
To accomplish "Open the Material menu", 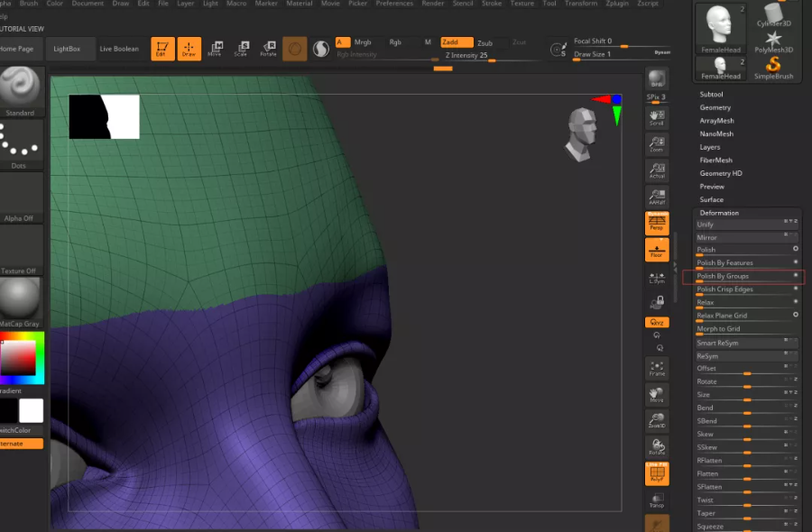I will (x=300, y=3).
